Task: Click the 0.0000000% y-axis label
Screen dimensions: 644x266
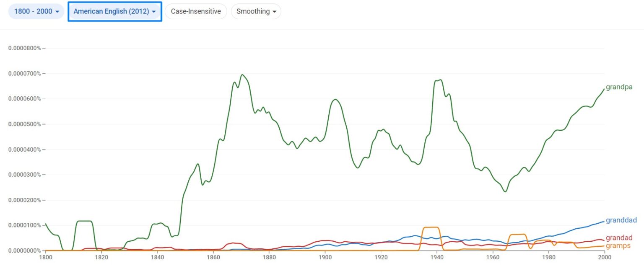Action: pos(25,251)
